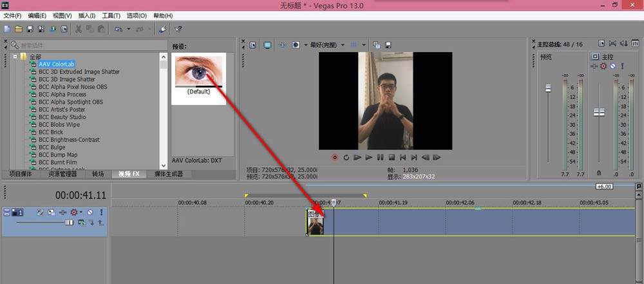Image resolution: width=644 pixels, height=284 pixels.
Task: Click the What's This help icon
Action: click(x=178, y=29)
